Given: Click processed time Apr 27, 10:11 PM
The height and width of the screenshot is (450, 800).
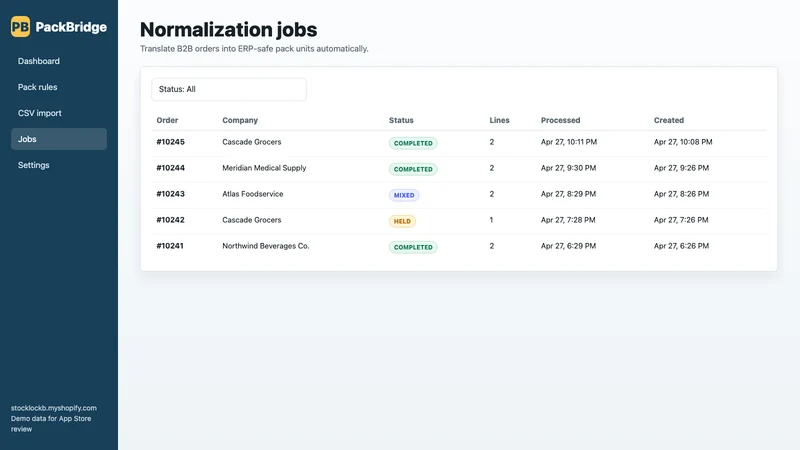Looking at the screenshot, I should click(x=569, y=142).
